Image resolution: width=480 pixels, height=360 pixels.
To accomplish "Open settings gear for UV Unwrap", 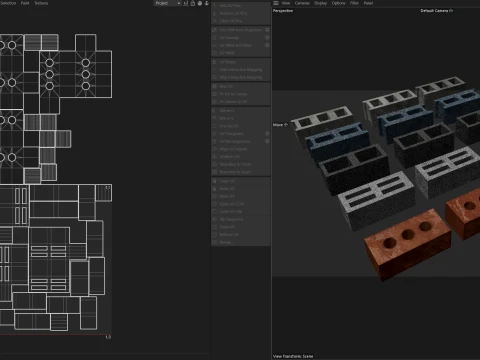I will pos(267,38).
